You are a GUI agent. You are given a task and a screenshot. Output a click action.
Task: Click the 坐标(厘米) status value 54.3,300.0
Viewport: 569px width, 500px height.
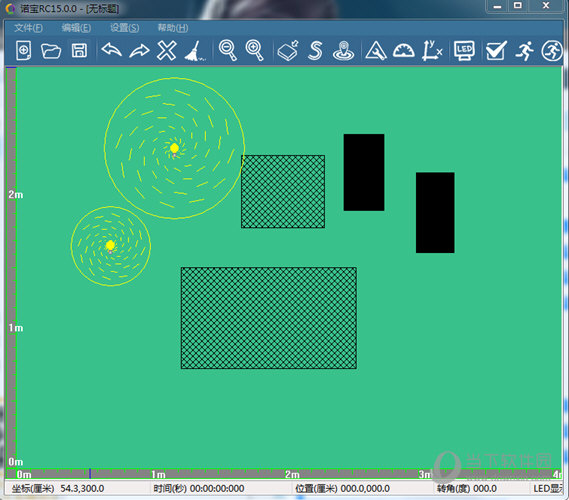point(82,488)
